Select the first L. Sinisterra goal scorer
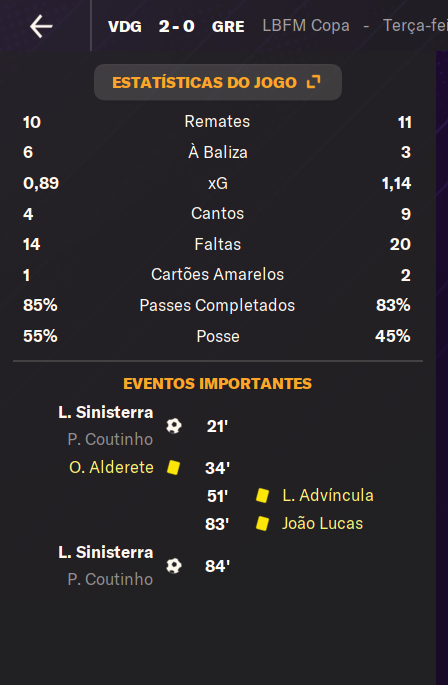The width and height of the screenshot is (448, 685). 106,412
